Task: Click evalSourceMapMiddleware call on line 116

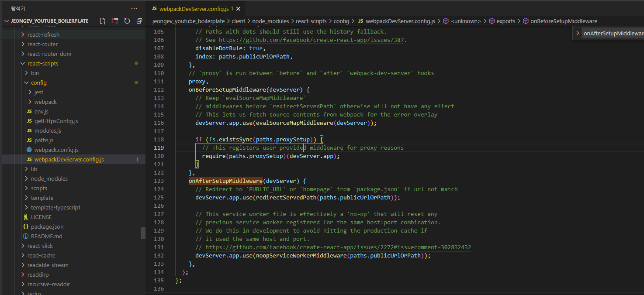Action: tap(294, 123)
